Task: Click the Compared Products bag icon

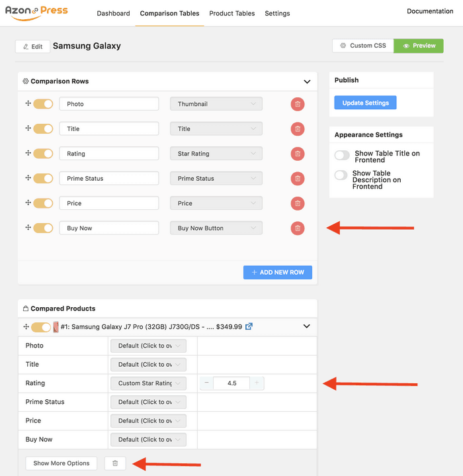Action: coord(26,309)
